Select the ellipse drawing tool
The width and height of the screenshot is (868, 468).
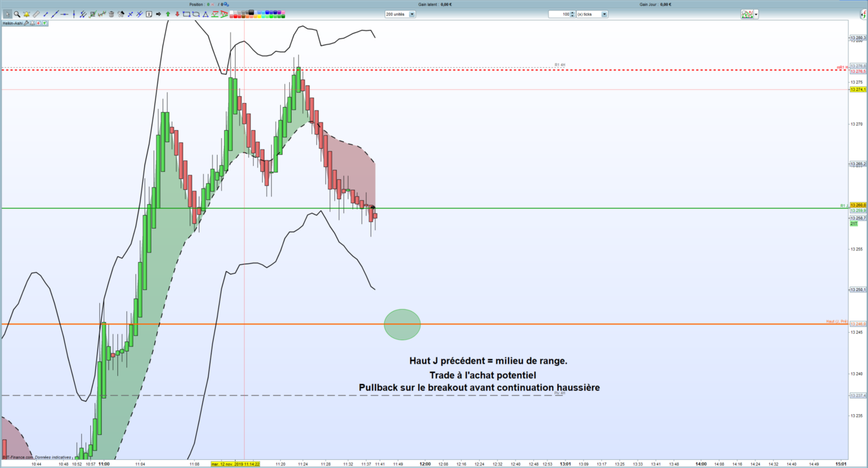tap(196, 14)
